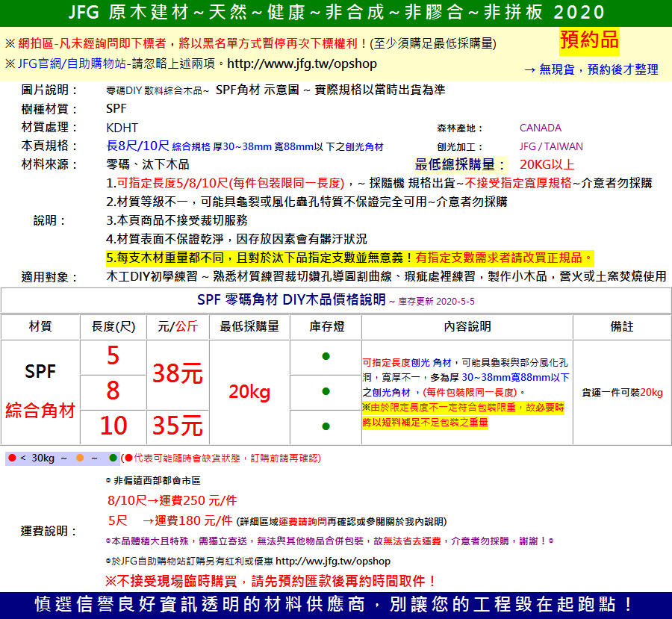Click the purple 本品體積大且特殊 notice
The width and height of the screenshot is (672, 619).
329,541
